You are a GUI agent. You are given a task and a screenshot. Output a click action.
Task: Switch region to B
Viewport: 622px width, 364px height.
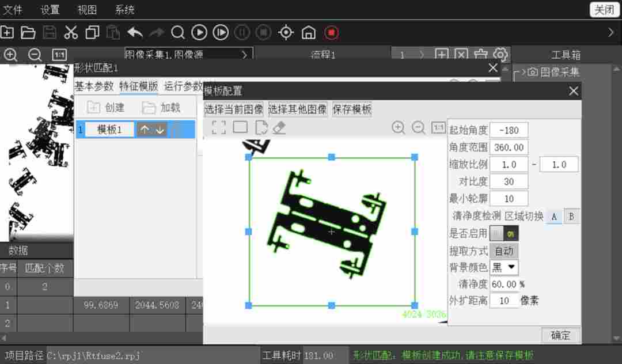click(571, 217)
